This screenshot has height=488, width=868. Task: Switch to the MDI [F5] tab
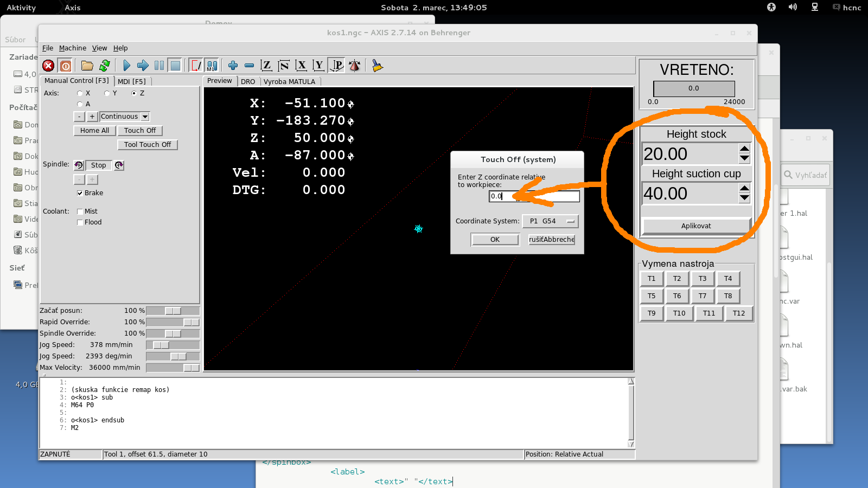[132, 81]
